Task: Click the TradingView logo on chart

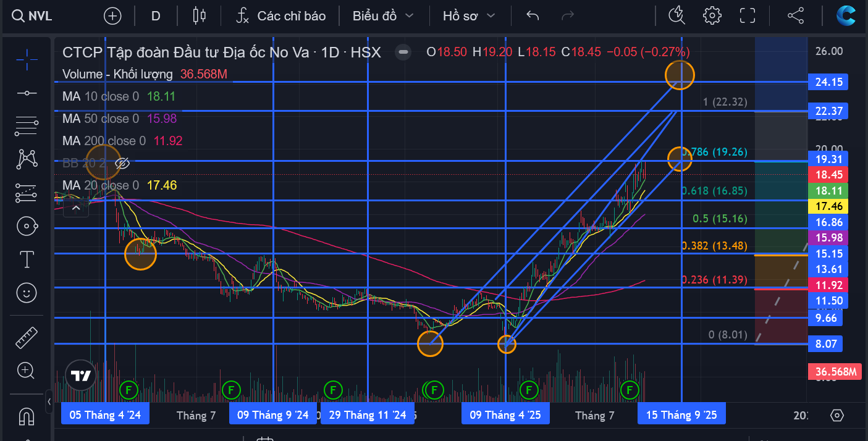Action: point(81,376)
